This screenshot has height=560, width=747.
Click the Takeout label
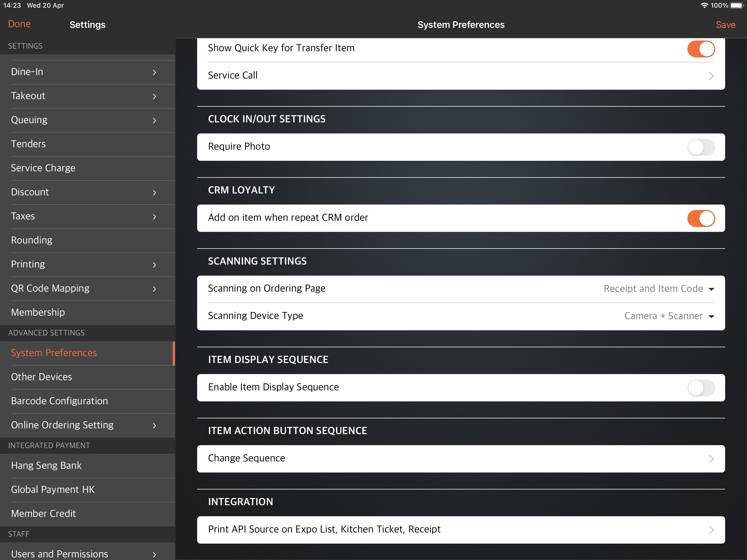click(28, 96)
